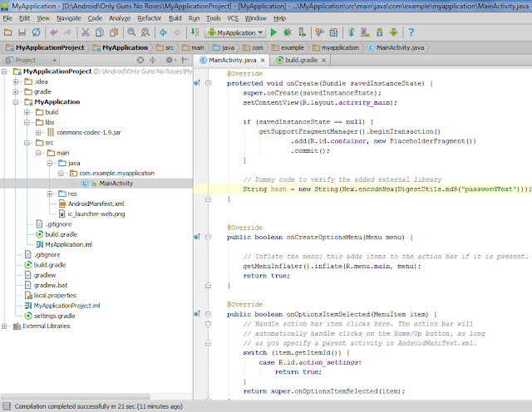Open the Build menu
Viewport: 532px width, 412px height.
[175, 18]
